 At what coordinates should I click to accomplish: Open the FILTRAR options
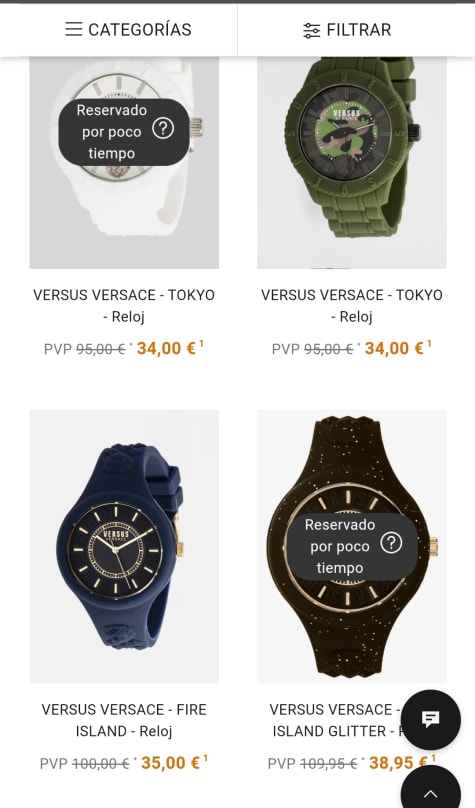click(x=347, y=30)
